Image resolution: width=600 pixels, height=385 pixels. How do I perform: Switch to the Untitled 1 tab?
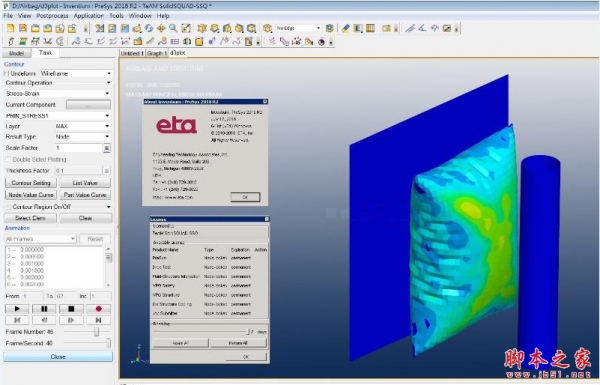pyautogui.click(x=132, y=53)
